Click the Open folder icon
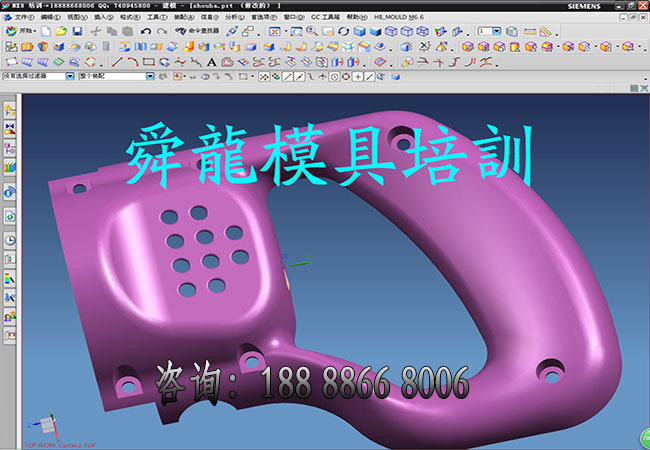The width and height of the screenshot is (650, 450). (x=61, y=32)
